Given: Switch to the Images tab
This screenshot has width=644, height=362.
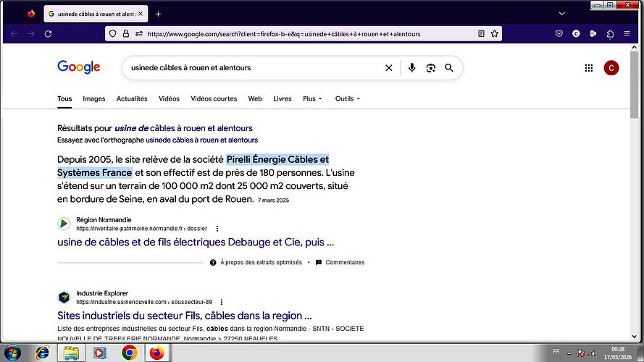Looking at the screenshot, I should 94,98.
